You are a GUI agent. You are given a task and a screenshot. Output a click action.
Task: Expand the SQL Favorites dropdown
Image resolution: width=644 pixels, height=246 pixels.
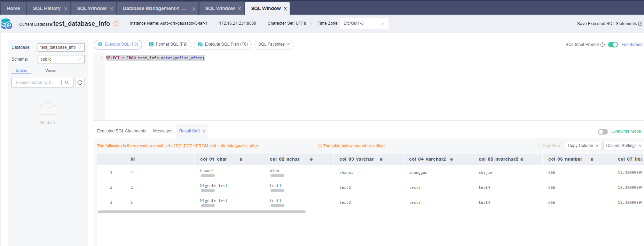tap(274, 45)
